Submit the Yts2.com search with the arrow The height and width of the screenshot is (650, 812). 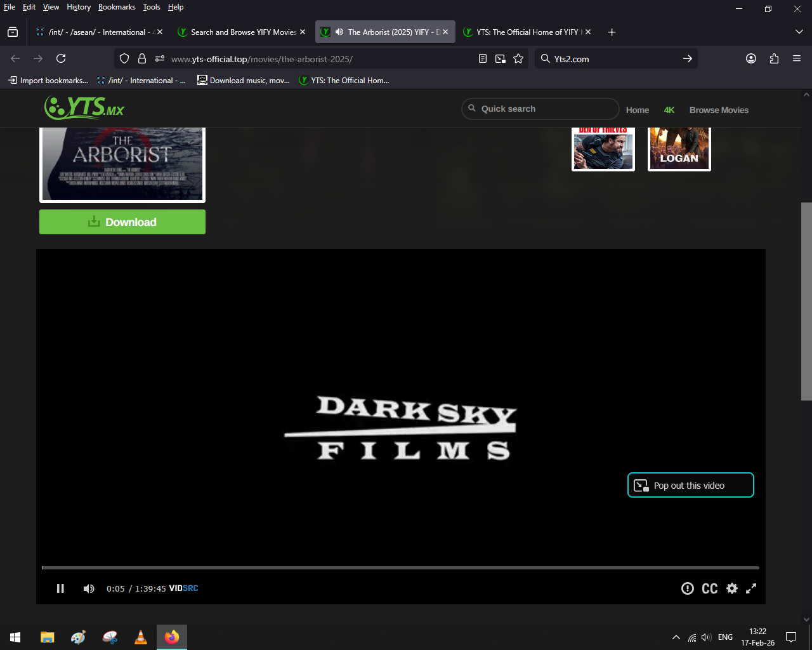pos(688,58)
